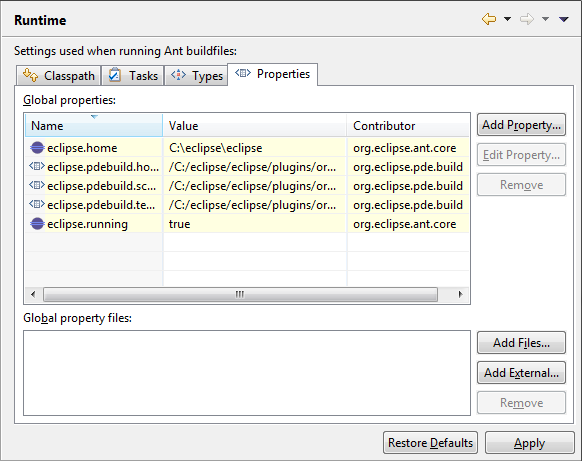
Task: Click the Types tab icon
Action: tap(178, 75)
